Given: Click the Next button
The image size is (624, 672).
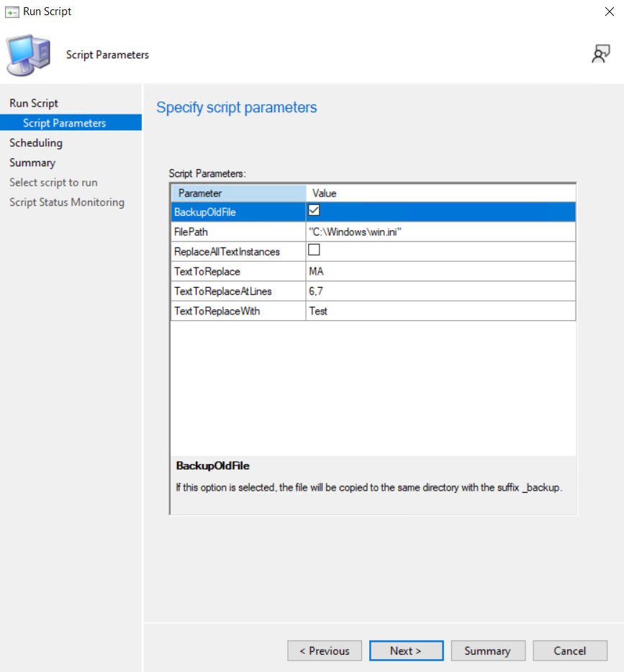Looking at the screenshot, I should (x=406, y=650).
